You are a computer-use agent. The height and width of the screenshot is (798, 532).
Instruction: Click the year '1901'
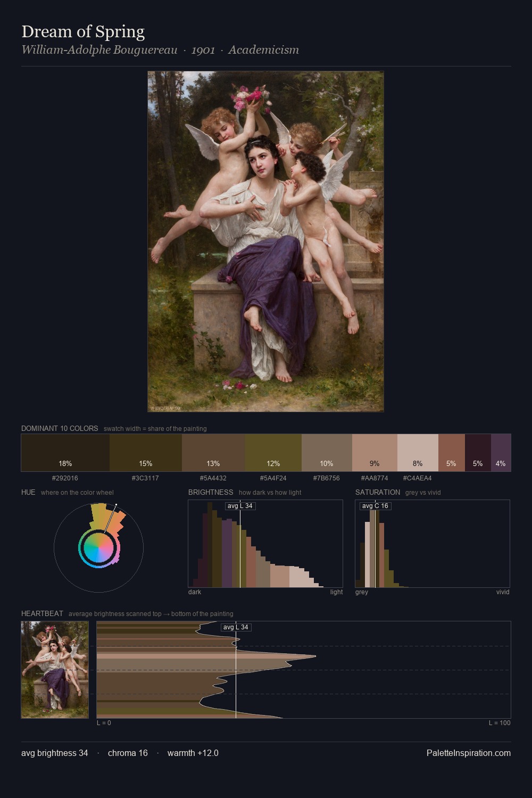[x=203, y=50]
